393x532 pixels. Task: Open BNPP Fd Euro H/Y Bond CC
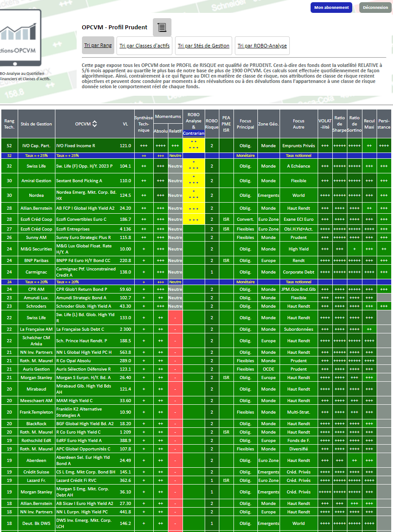click(83, 261)
